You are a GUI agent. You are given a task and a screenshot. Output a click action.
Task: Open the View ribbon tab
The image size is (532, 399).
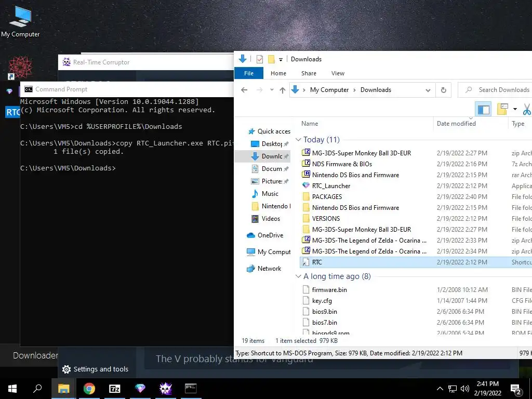click(338, 73)
